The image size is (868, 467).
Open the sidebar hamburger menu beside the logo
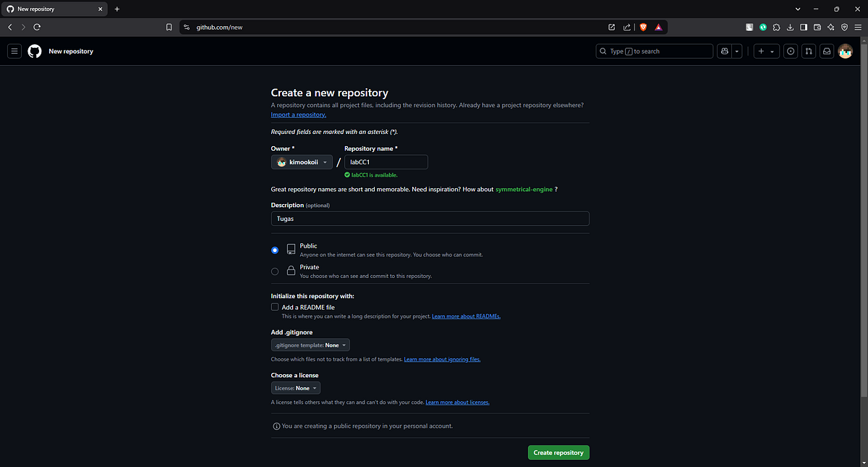[14, 51]
